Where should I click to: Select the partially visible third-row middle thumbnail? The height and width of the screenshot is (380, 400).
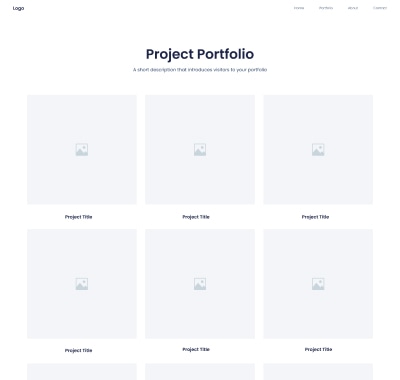point(200,372)
